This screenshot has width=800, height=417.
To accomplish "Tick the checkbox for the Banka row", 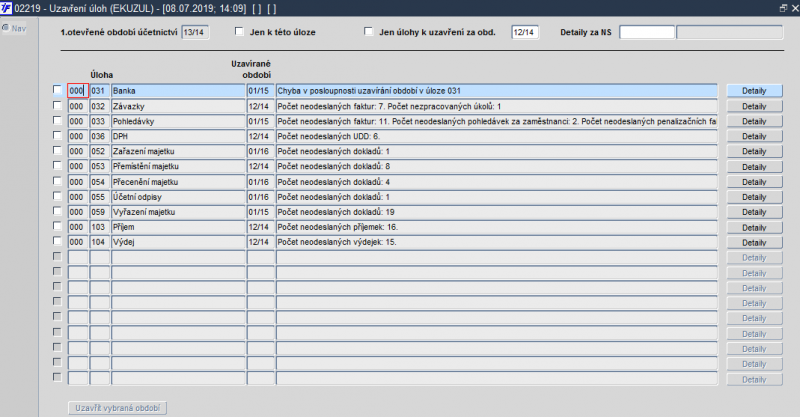I will pyautogui.click(x=57, y=90).
